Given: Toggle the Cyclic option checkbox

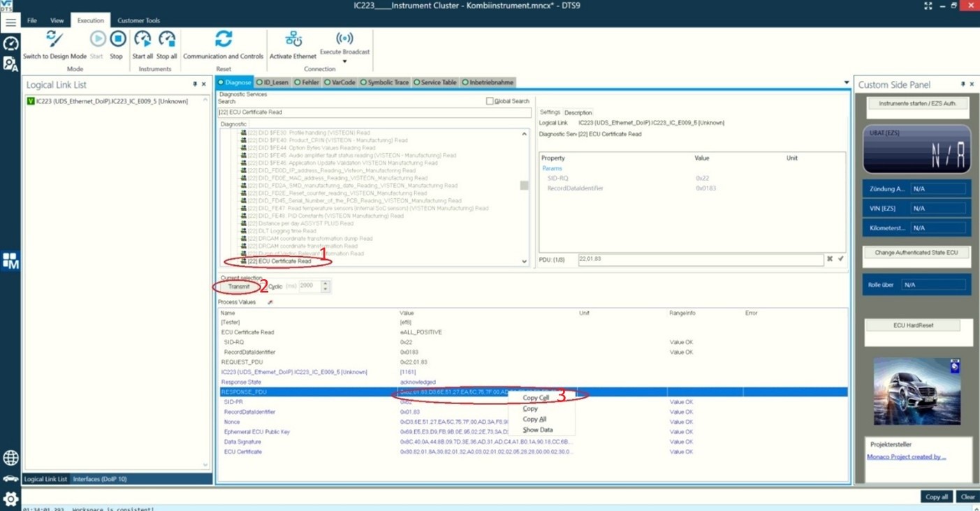Looking at the screenshot, I should (x=265, y=286).
